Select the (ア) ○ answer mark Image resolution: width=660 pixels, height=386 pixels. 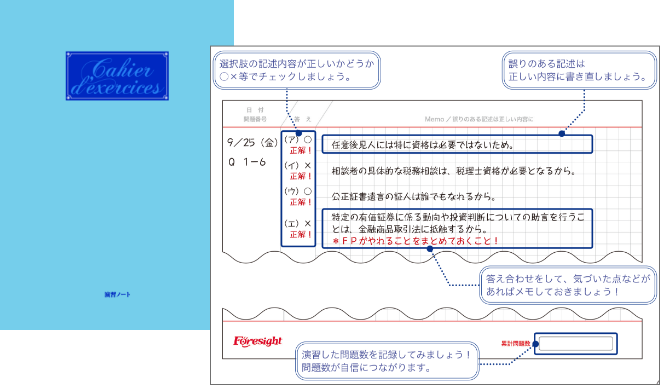point(298,139)
